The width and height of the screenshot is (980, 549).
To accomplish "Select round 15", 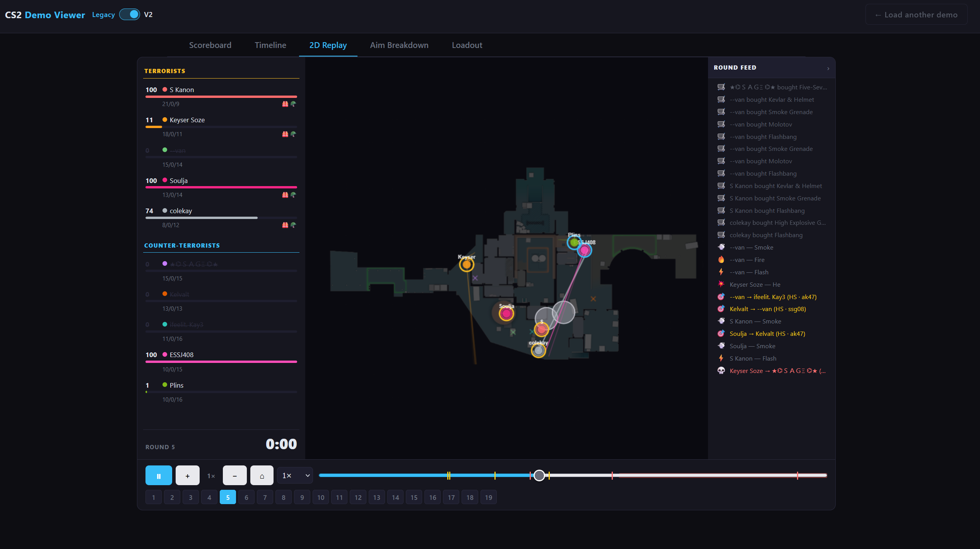I will pyautogui.click(x=414, y=498).
